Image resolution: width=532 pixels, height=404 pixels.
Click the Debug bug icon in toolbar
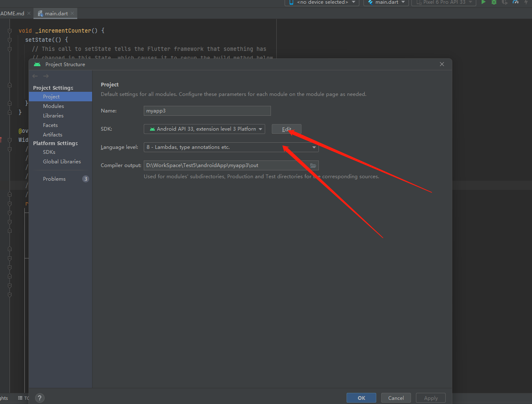point(494,2)
